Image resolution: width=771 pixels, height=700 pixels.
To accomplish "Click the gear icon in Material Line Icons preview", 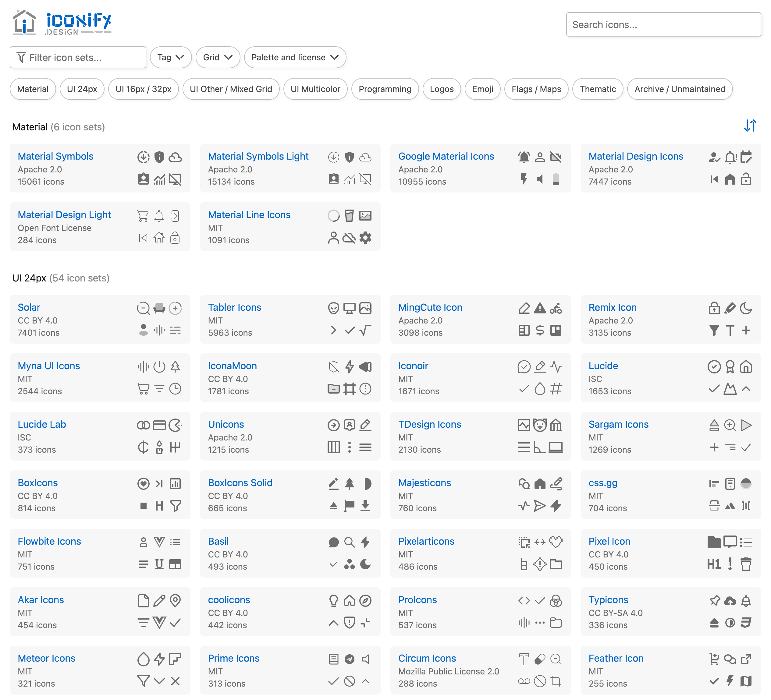I will (x=366, y=238).
